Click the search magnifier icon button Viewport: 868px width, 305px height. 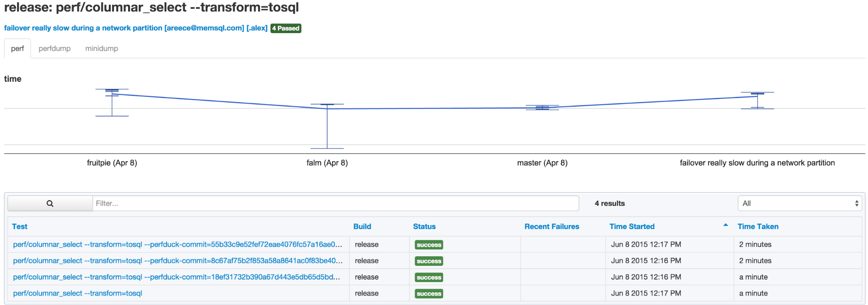[50, 203]
